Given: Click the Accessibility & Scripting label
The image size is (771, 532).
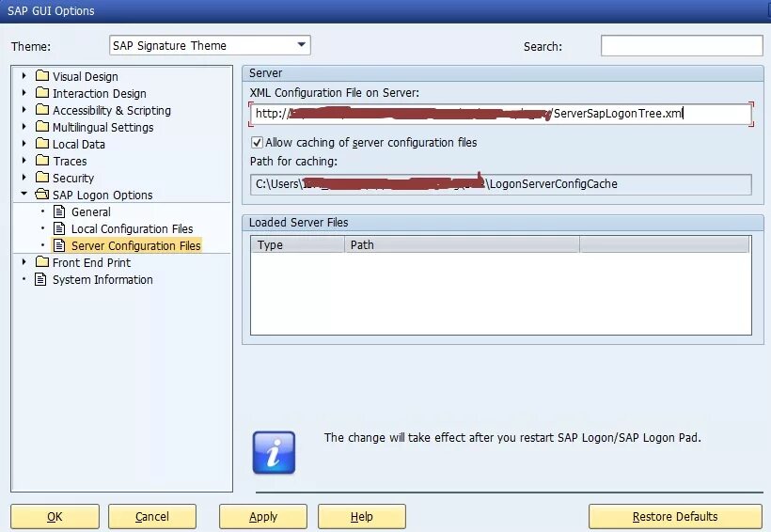Looking at the screenshot, I should coord(112,111).
